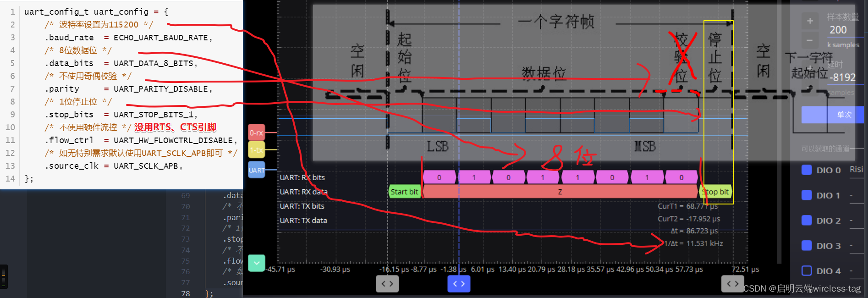The width and height of the screenshot is (868, 298).
Task: Click the 波特率设置为115200 comment
Action: (99, 25)
